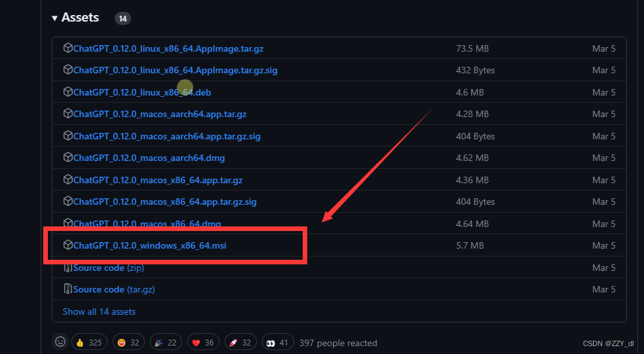Click package icon beside macos_x86_64.app.tar.gz
644x354 pixels.
click(x=67, y=180)
